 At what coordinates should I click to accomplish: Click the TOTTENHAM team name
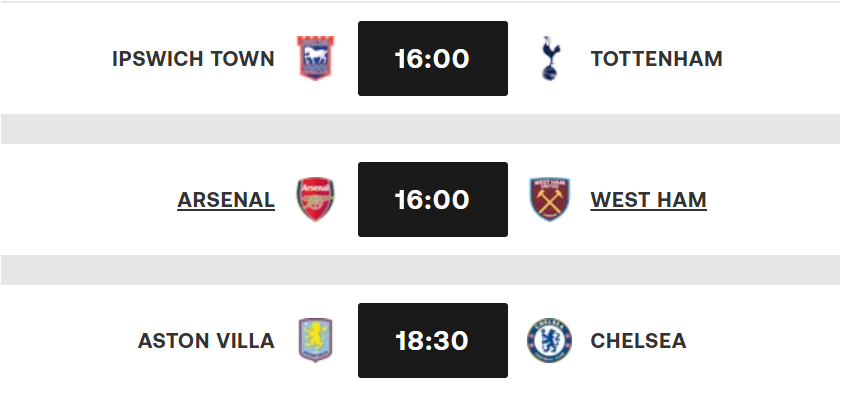(x=656, y=59)
